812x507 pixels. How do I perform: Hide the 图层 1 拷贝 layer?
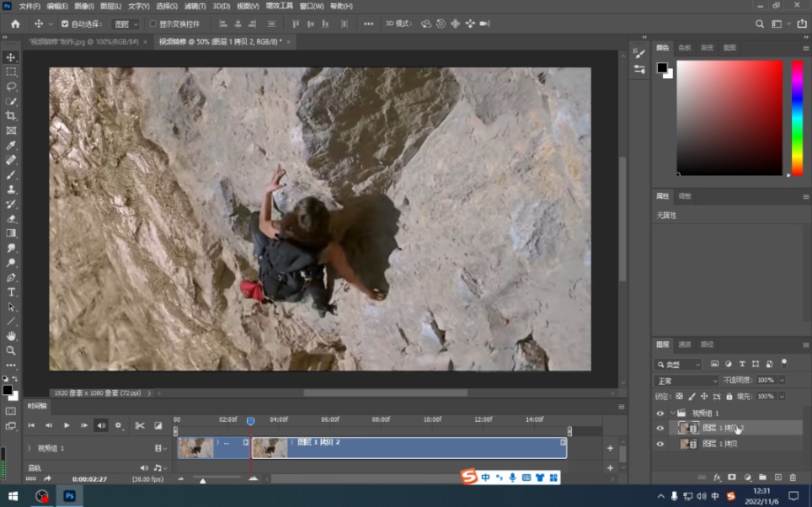(660, 443)
